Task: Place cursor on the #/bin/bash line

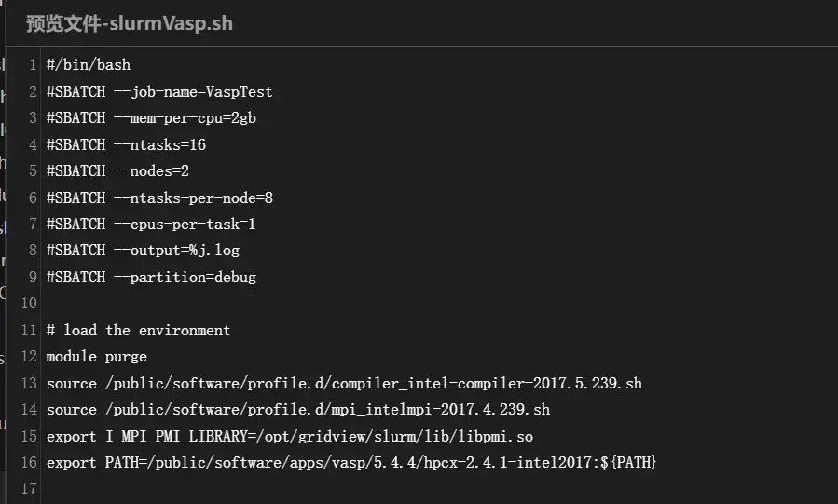Action: [x=89, y=65]
